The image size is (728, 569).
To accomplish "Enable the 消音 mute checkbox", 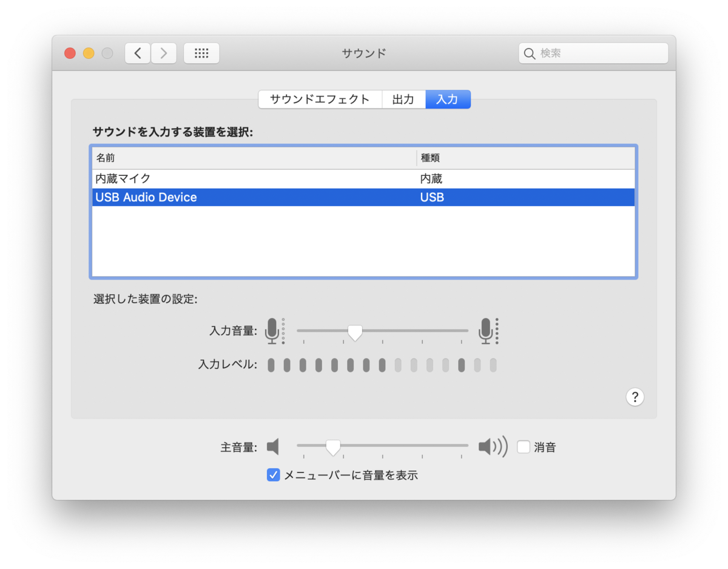I will (x=524, y=447).
